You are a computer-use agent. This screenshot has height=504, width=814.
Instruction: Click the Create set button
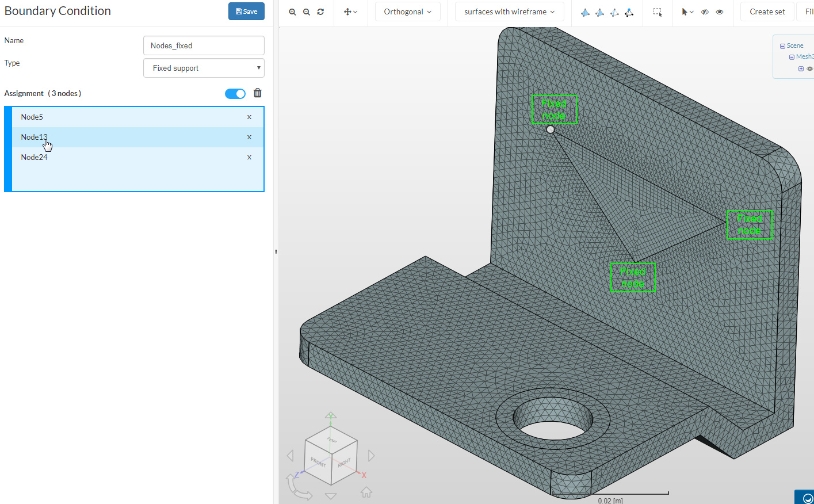(767, 12)
